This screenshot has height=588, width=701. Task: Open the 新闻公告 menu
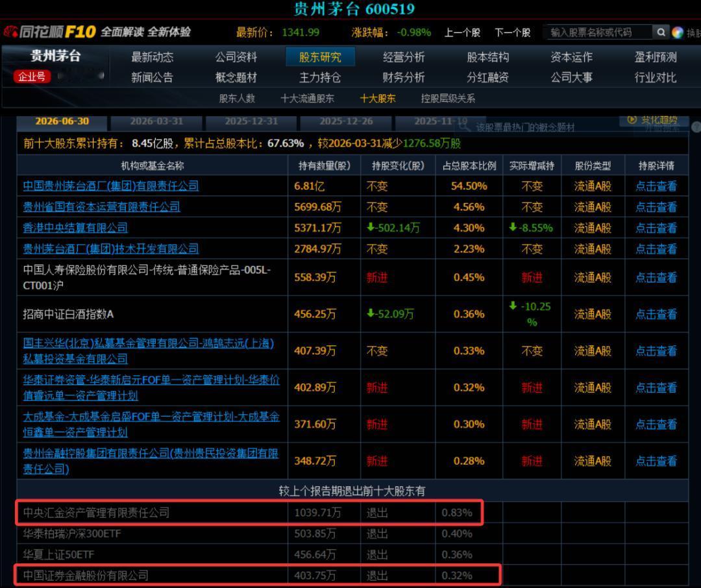click(x=152, y=77)
